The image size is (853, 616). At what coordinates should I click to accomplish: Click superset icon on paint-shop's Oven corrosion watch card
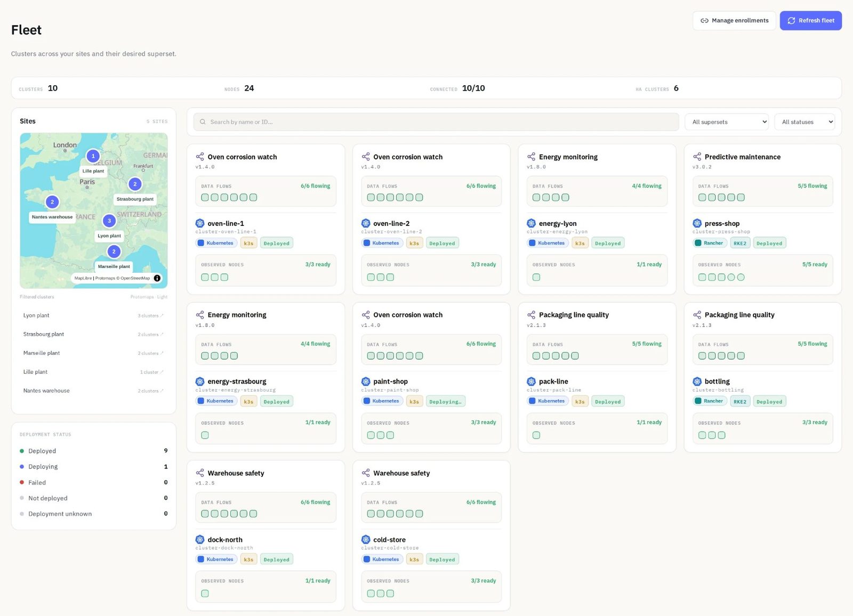[366, 315]
